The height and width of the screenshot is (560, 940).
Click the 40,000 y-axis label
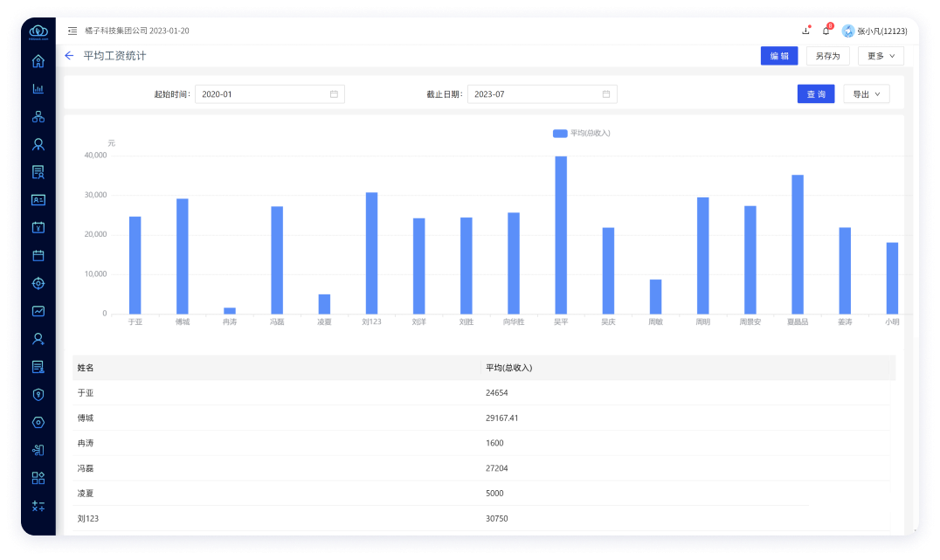pyautogui.click(x=95, y=156)
